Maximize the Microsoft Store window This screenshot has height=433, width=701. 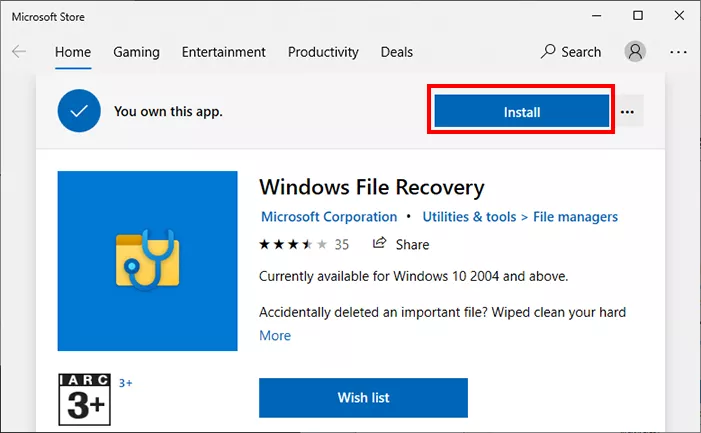click(638, 16)
